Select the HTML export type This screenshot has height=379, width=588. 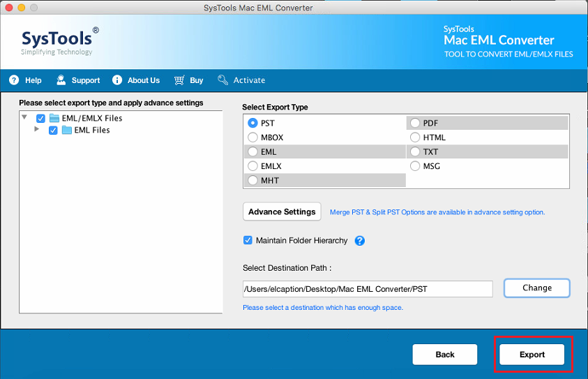coord(415,138)
